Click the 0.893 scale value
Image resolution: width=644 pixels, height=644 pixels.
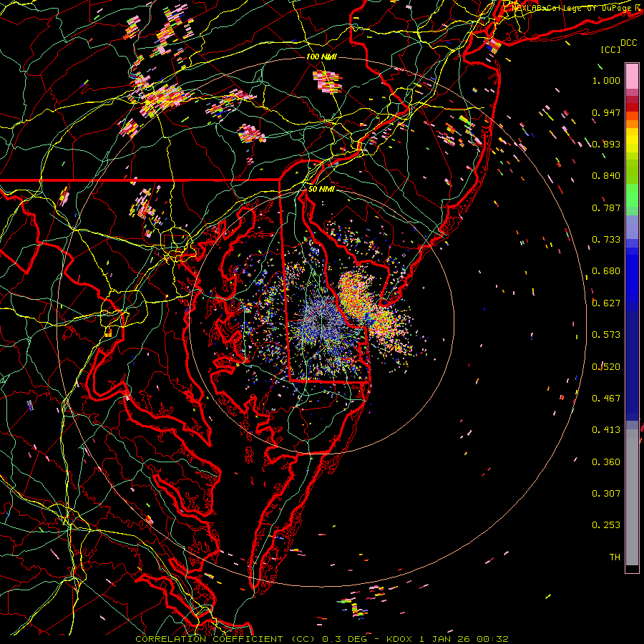click(606, 144)
